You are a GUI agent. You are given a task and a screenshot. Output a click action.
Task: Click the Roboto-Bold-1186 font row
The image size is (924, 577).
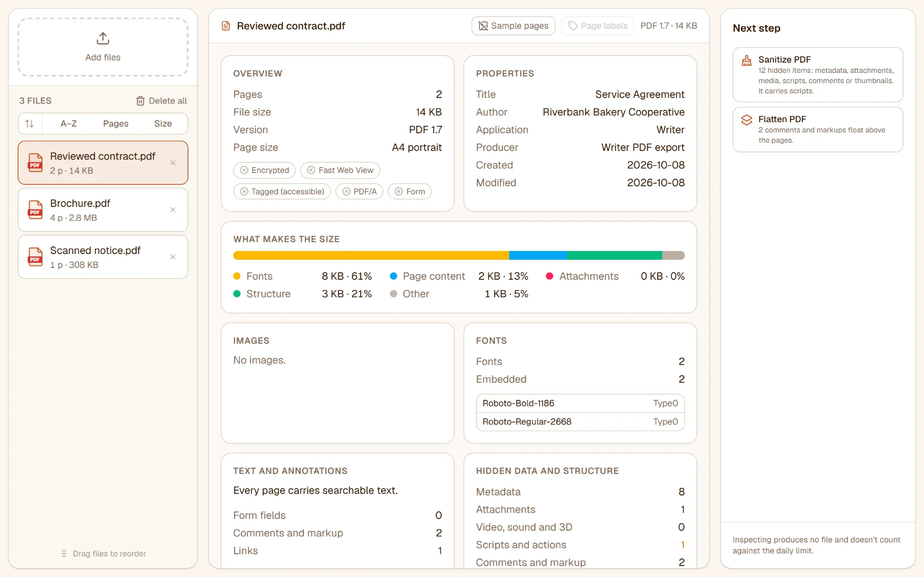[x=580, y=403]
